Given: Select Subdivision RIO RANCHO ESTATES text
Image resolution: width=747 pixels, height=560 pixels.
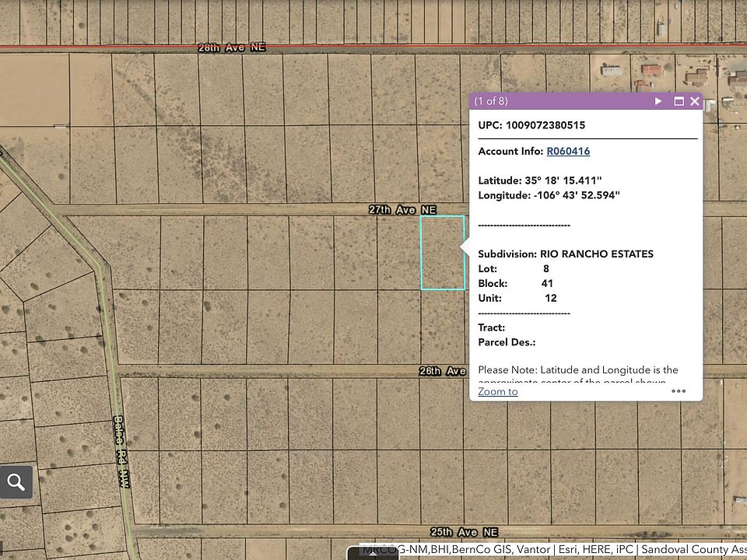Looking at the screenshot, I should tap(566, 254).
